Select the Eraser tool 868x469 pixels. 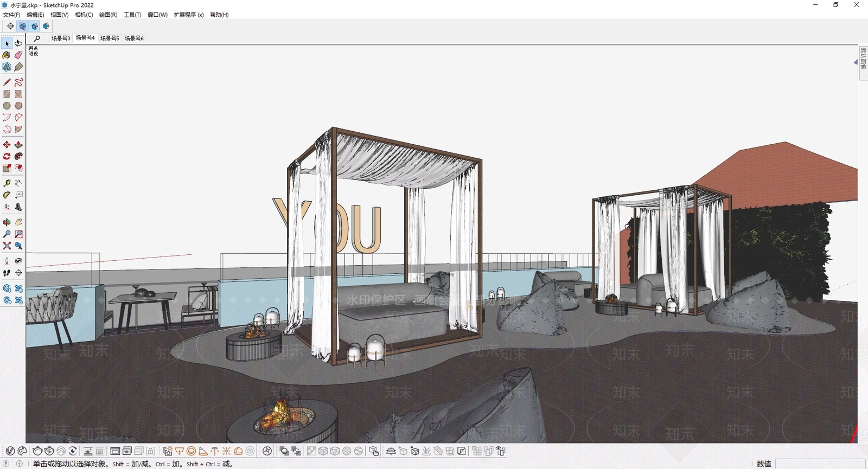18,55
